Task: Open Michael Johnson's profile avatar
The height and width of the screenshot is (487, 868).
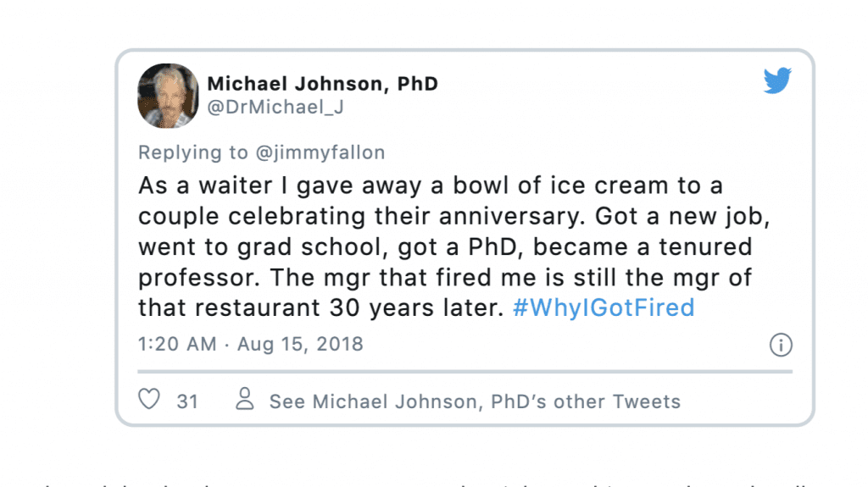Action: (x=169, y=96)
